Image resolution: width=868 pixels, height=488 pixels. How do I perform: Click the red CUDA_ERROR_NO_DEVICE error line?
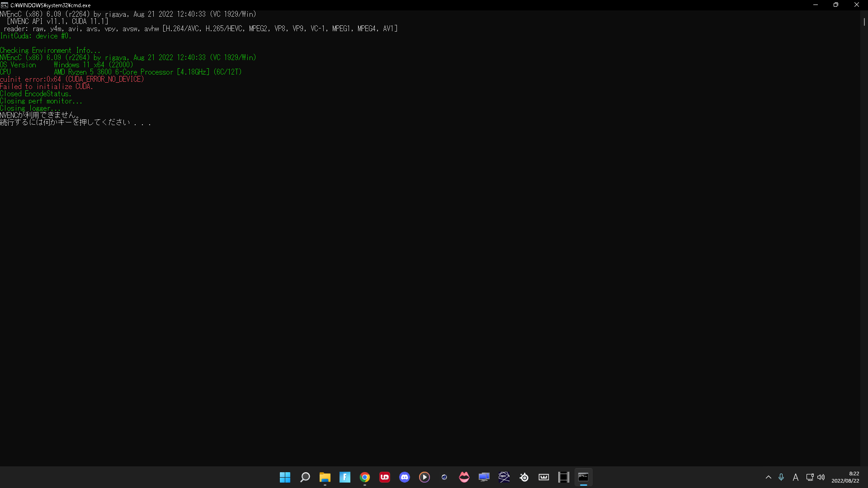tap(72, 79)
